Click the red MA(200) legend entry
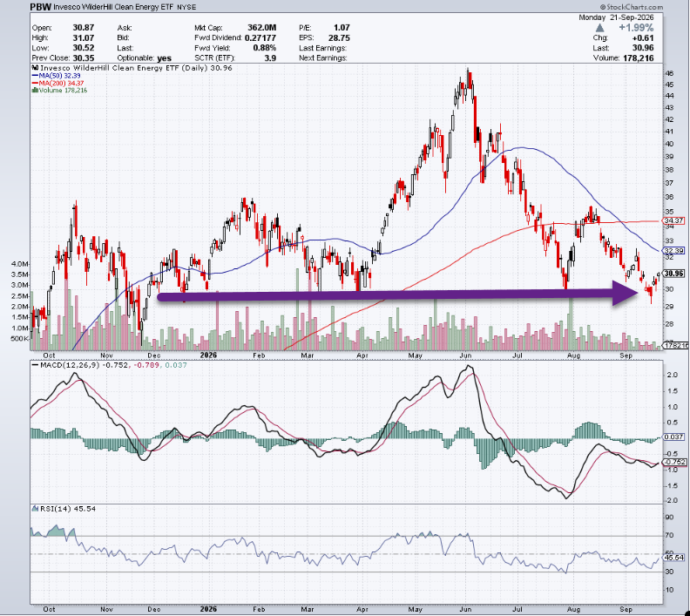The width and height of the screenshot is (690, 616). tap(57, 83)
